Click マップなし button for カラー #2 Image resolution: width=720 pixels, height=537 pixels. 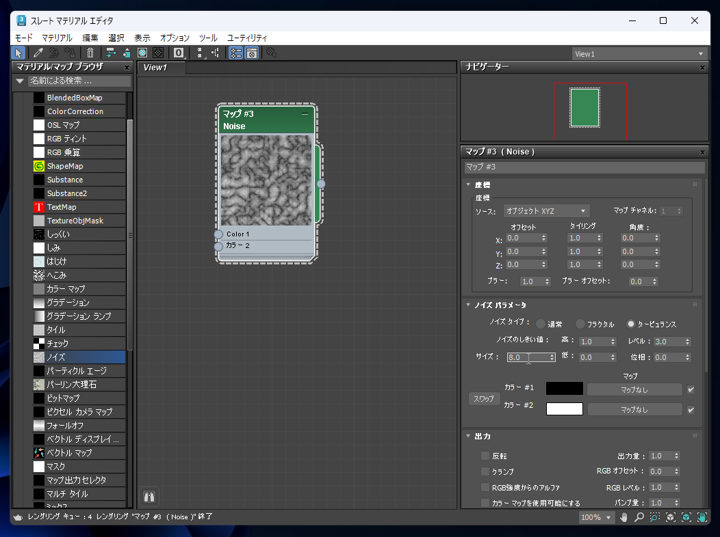coord(635,409)
